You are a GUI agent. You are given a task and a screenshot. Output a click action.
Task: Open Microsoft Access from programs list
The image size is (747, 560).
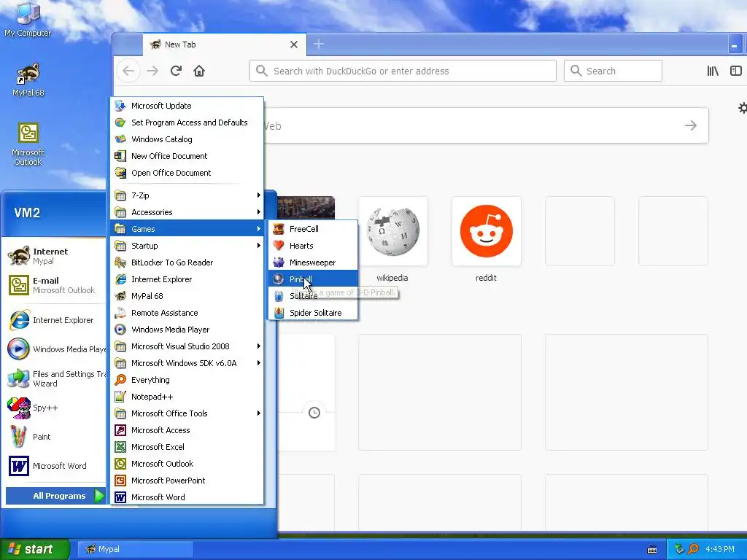187,430
